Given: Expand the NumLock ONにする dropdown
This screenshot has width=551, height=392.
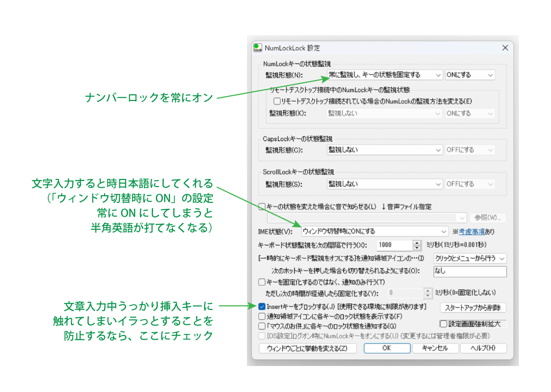Looking at the screenshot, I should click(x=470, y=75).
